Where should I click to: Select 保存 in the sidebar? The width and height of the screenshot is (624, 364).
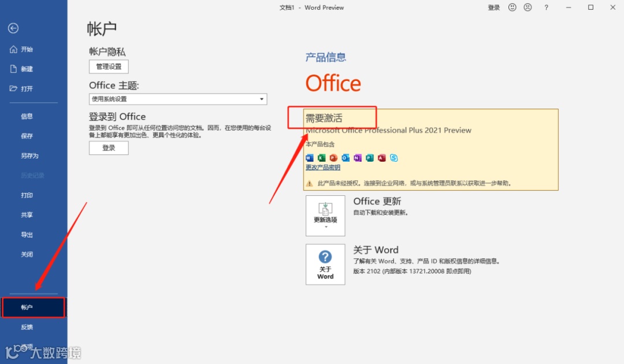pyautogui.click(x=27, y=136)
